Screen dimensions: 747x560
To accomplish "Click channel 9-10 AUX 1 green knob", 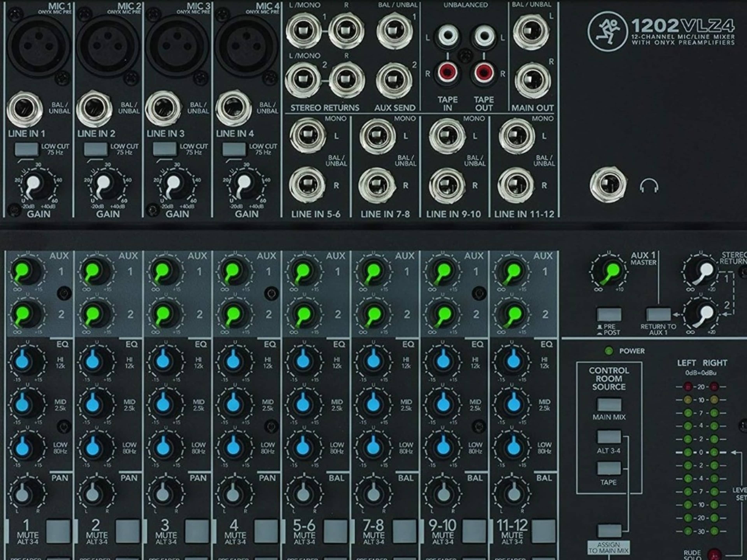I will click(443, 271).
